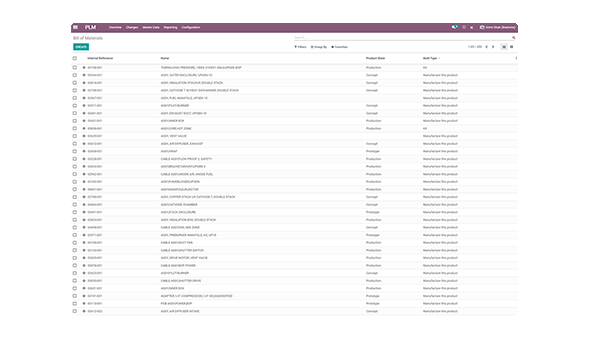Click the search magnifier icon
590x360 pixels.
(513, 38)
